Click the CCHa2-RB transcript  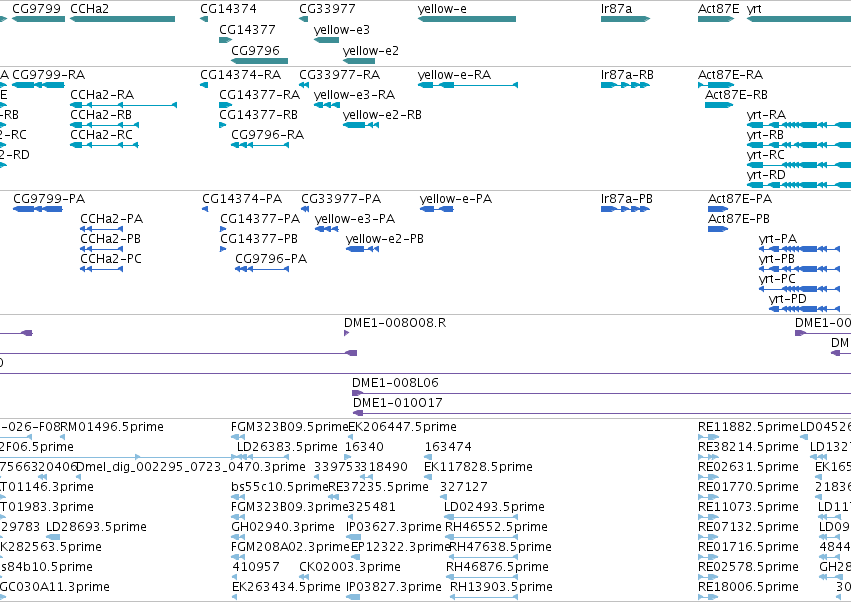coord(104,125)
